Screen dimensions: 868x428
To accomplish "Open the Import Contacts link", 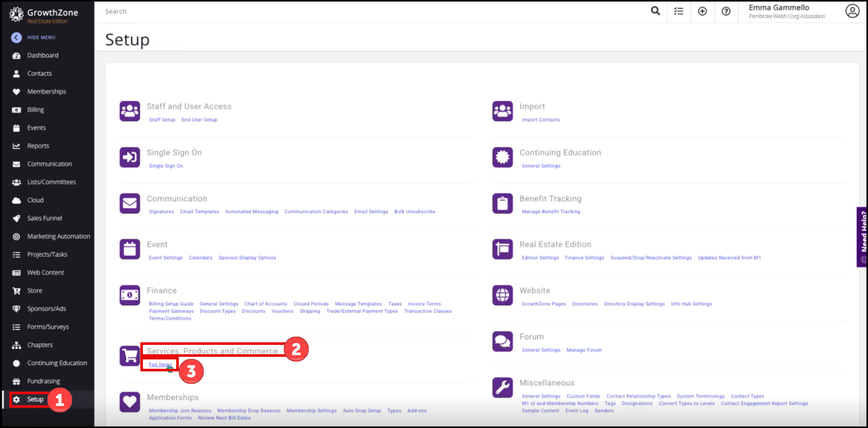I will pyautogui.click(x=541, y=120).
